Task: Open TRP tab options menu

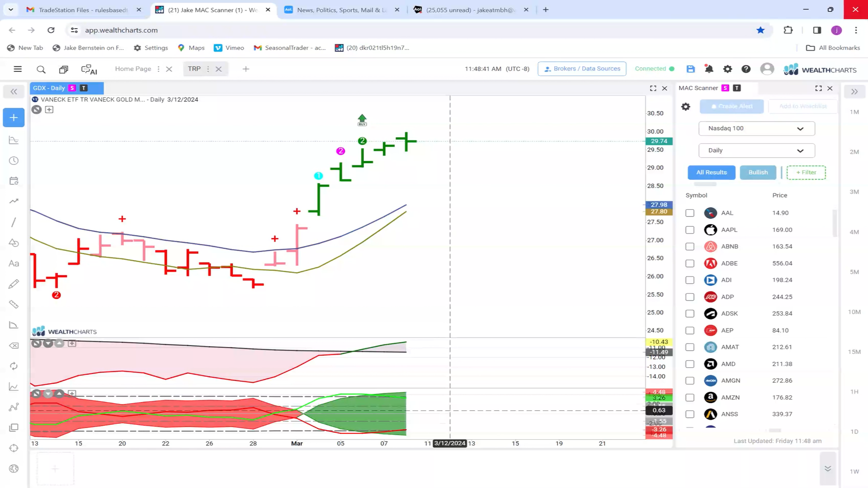Action: [208, 69]
